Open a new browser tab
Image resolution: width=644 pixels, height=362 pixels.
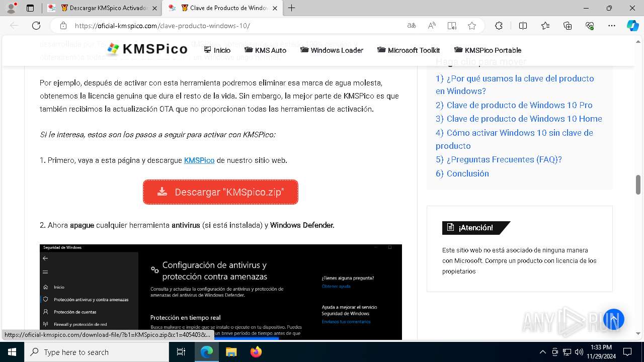click(x=292, y=8)
